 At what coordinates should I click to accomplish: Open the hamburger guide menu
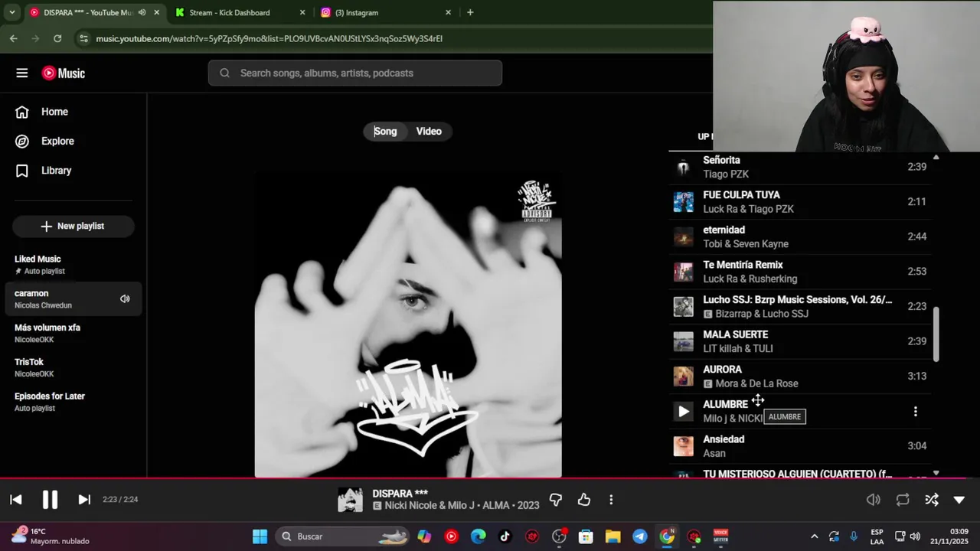coord(22,73)
